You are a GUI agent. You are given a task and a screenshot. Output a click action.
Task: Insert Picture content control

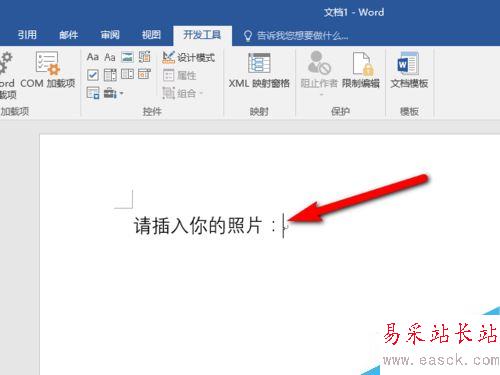[127, 57]
